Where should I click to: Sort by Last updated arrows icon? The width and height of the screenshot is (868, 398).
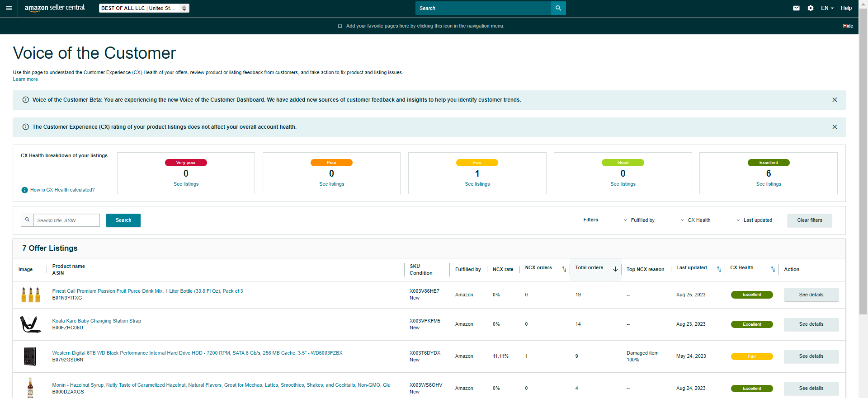click(719, 269)
